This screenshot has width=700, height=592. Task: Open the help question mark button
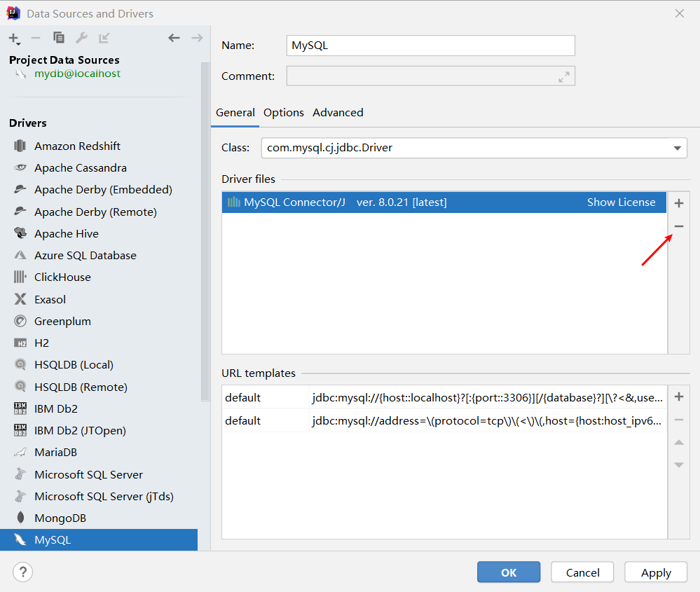tap(22, 572)
